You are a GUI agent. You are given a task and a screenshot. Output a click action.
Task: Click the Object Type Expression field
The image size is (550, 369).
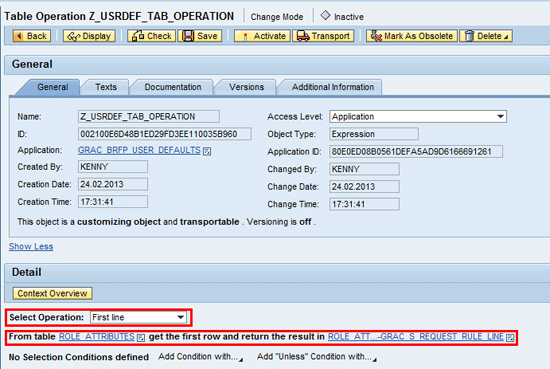[374, 134]
